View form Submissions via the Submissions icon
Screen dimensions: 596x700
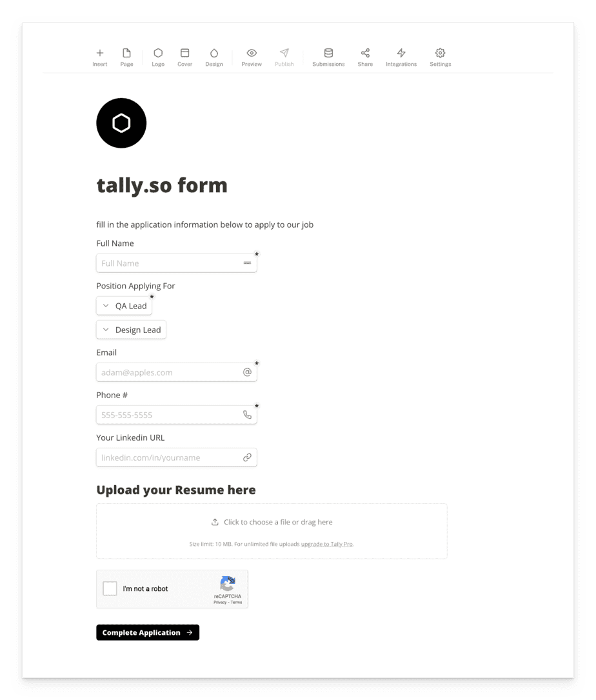328,54
